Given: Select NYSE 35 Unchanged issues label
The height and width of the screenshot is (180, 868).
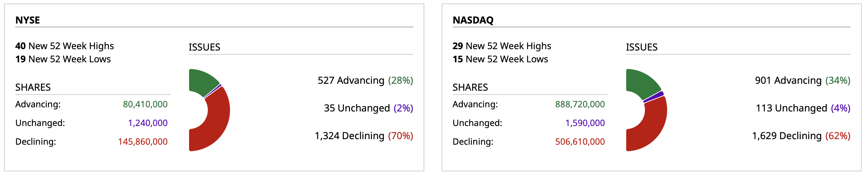Looking at the screenshot, I should pyautogui.click(x=368, y=108).
